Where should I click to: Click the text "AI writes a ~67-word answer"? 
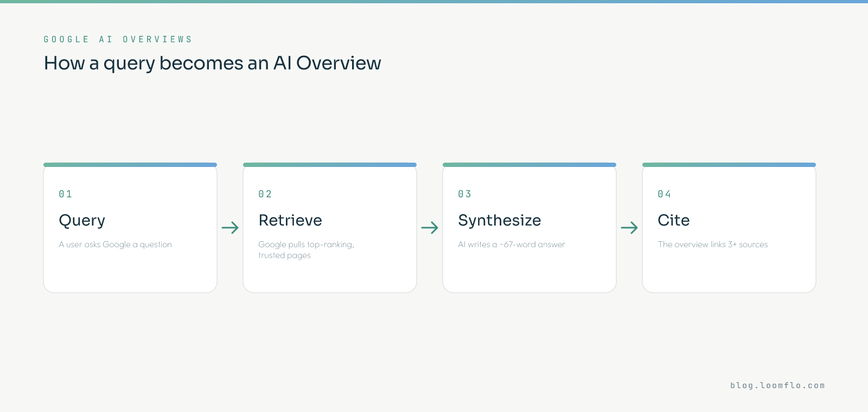pos(512,244)
